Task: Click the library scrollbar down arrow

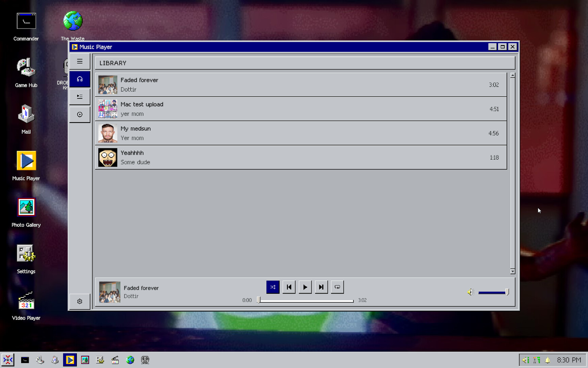Action: (513, 272)
